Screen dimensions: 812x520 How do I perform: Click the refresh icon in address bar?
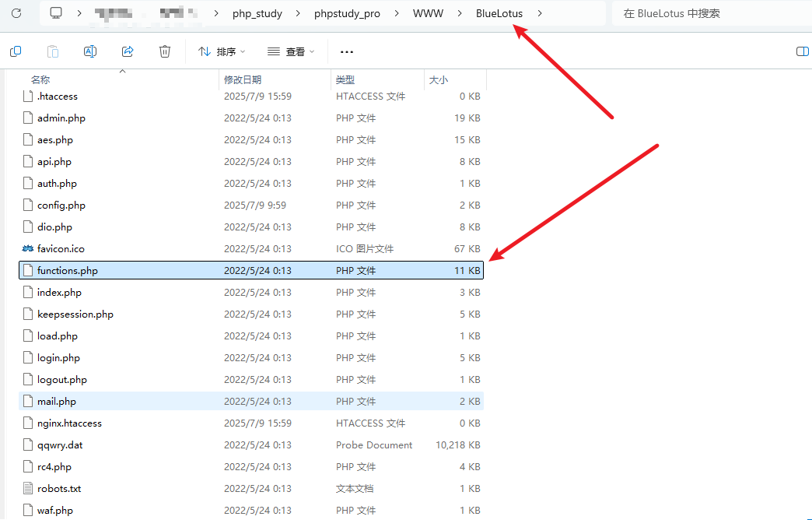16,13
